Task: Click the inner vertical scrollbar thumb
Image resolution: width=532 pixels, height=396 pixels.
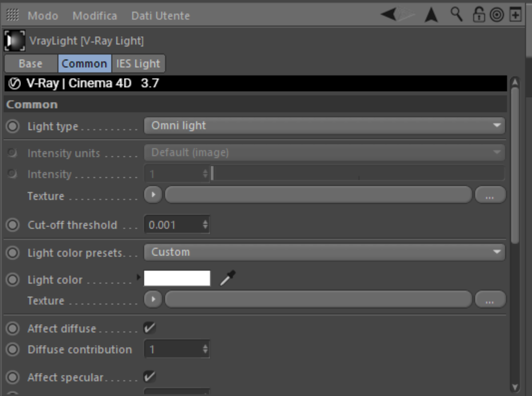Action: point(515,165)
